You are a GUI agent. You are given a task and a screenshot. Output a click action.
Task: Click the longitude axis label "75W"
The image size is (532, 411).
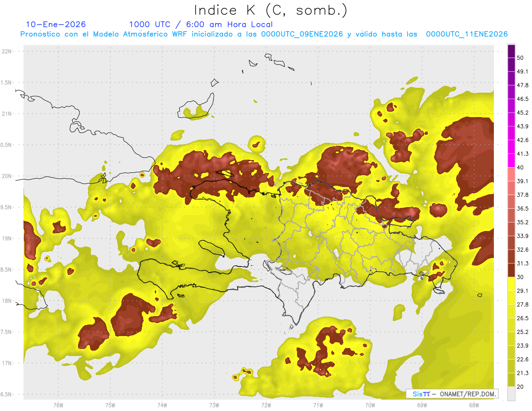110,405
